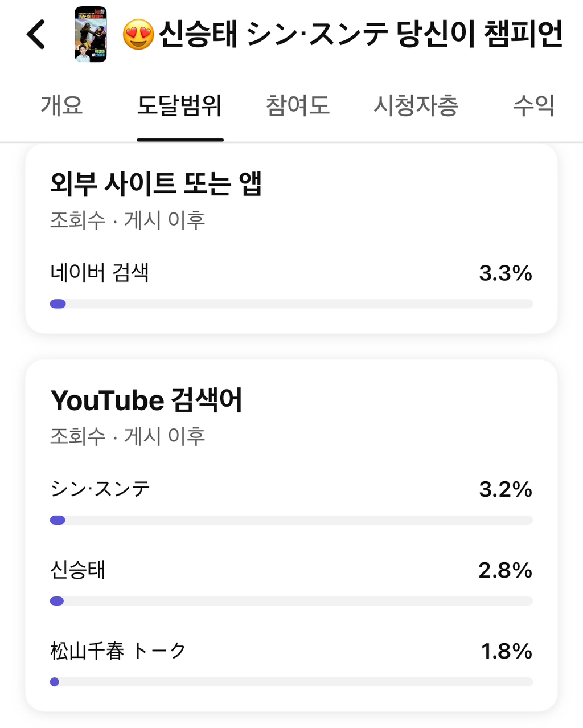Tap the 3.3% value for 네이버 검색
The height and width of the screenshot is (728, 583).
click(505, 273)
